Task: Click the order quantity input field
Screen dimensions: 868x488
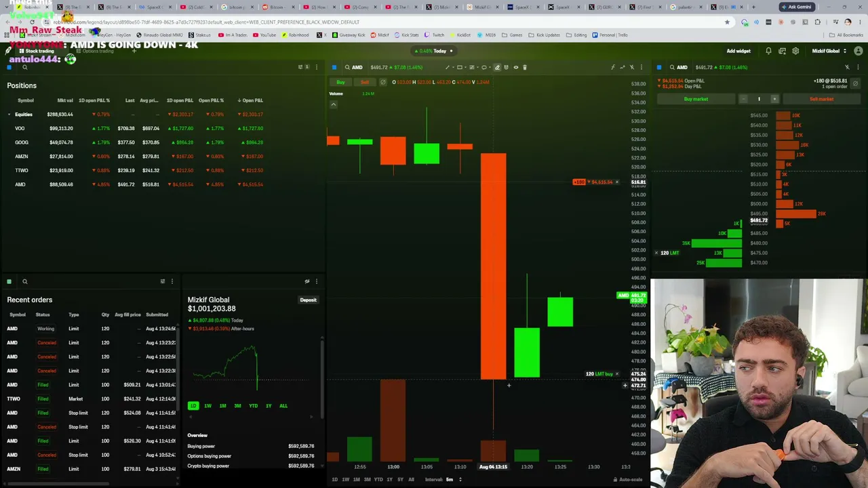Action: [x=759, y=99]
